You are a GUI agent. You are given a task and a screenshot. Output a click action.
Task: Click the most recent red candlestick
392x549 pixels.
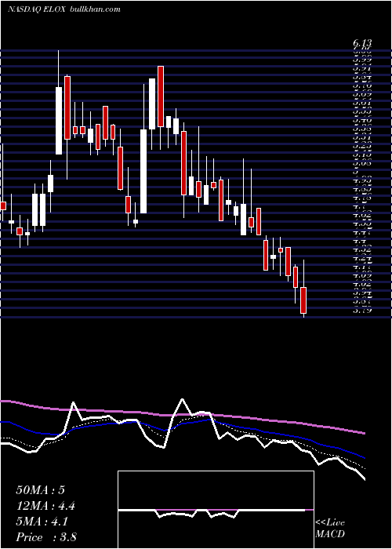click(x=303, y=300)
